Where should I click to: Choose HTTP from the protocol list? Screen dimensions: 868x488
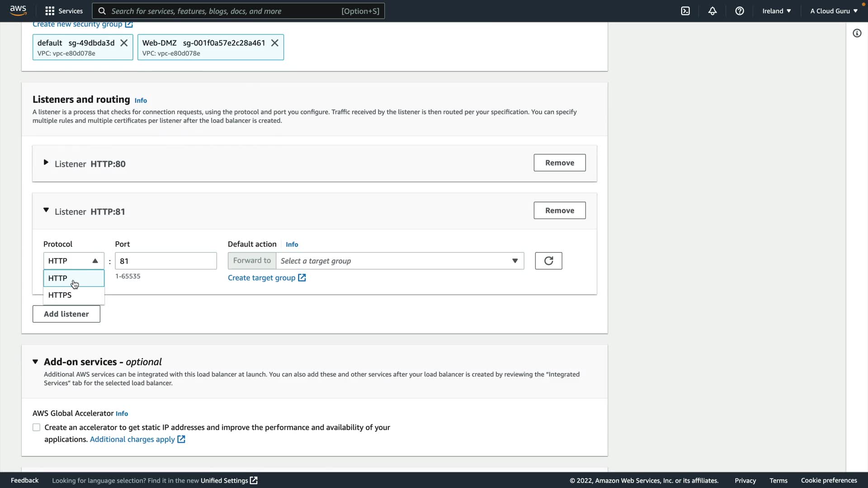58,278
